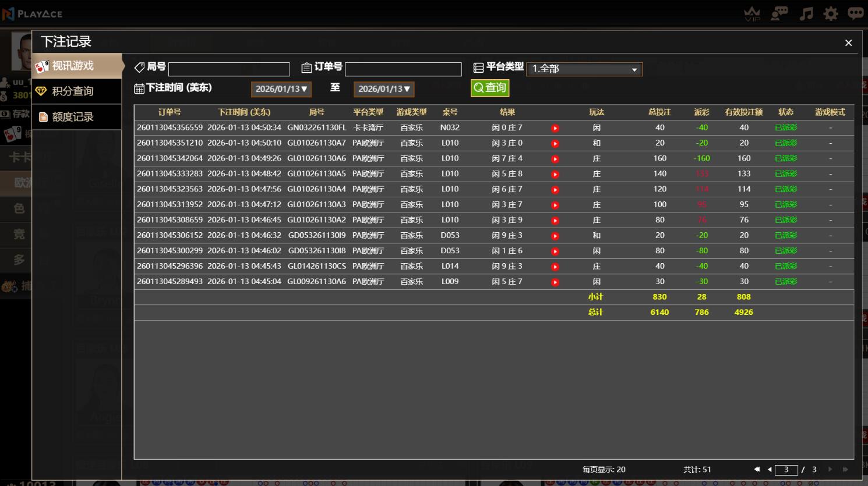The image size is (868, 486).
Task: Switch to 视讯游戏 tab
Action: pos(77,66)
